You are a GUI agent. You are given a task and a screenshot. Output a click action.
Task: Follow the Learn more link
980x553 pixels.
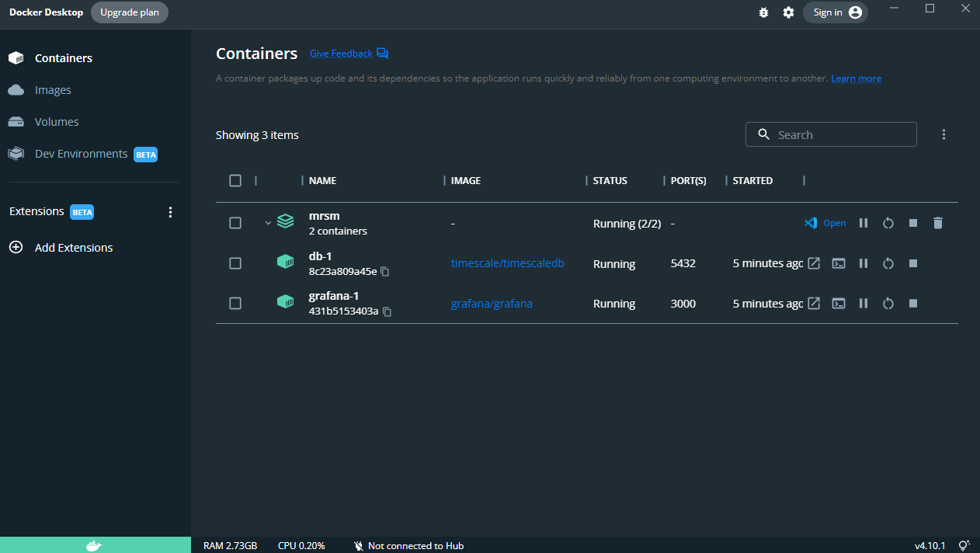click(x=856, y=78)
